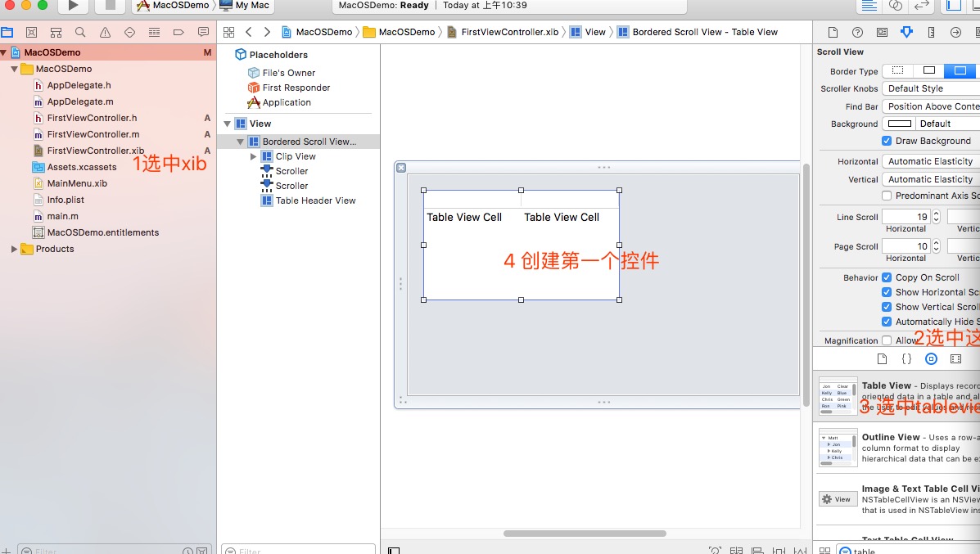The height and width of the screenshot is (554, 980).
Task: Select the no border type option
Action: [898, 70]
